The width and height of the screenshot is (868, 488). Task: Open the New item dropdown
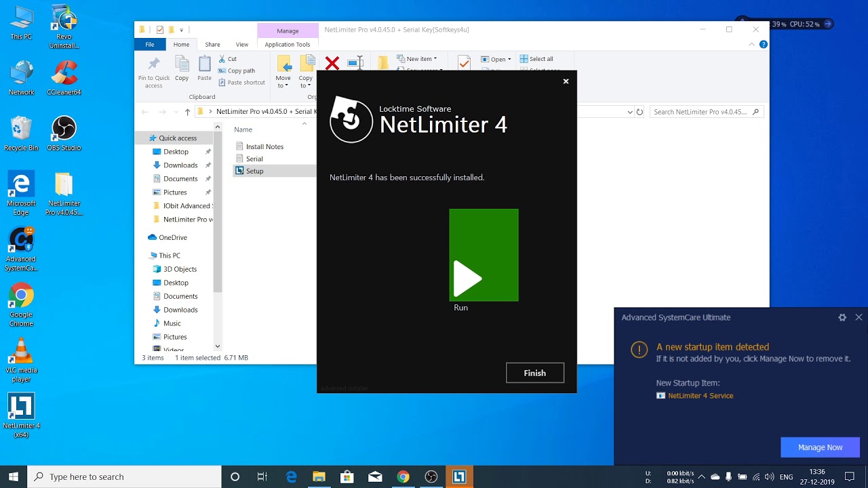(x=417, y=59)
